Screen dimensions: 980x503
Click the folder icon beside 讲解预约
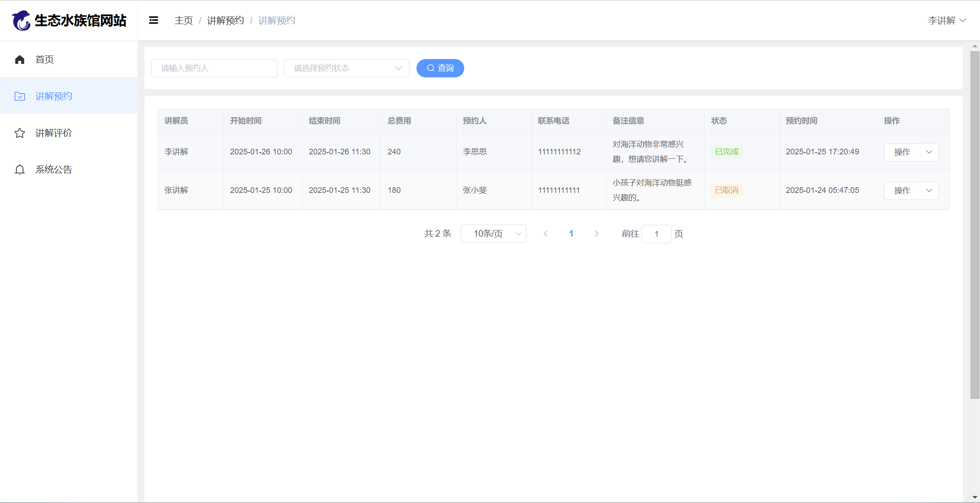coord(20,96)
